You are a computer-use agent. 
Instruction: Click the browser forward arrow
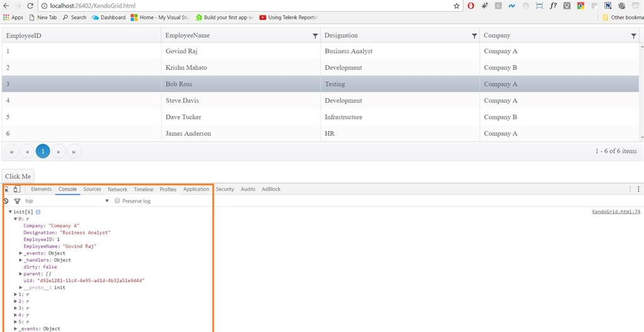tap(18, 6)
